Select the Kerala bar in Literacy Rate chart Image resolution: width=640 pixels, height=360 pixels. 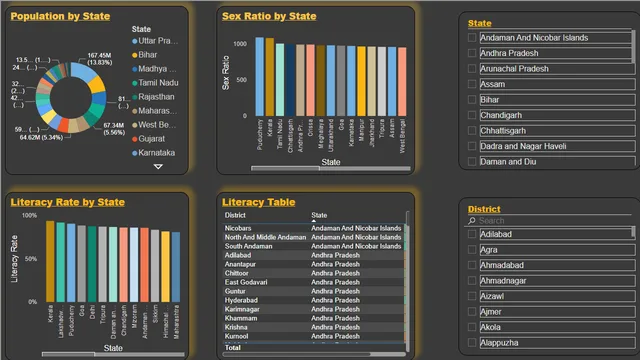point(50,261)
